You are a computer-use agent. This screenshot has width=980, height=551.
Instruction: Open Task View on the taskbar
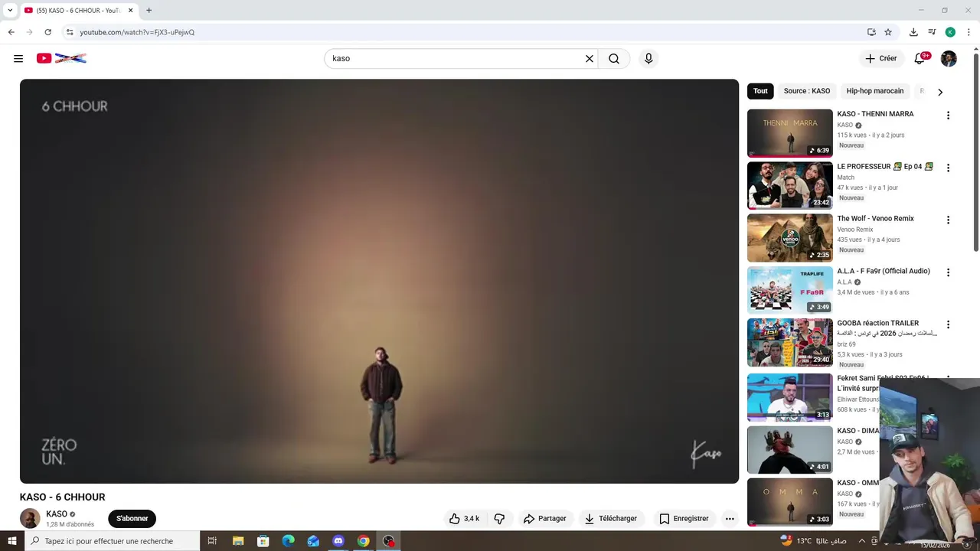[x=212, y=541]
